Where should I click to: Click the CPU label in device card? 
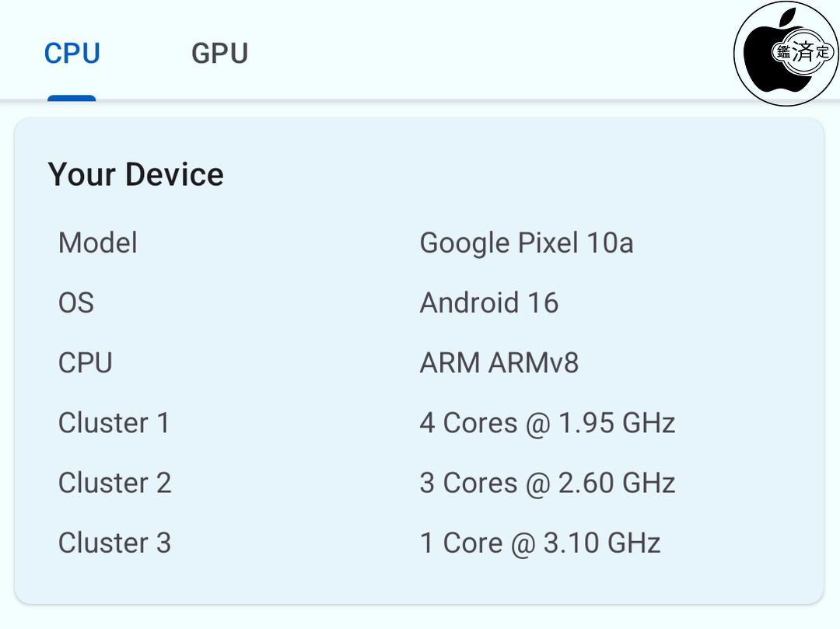pos(86,363)
